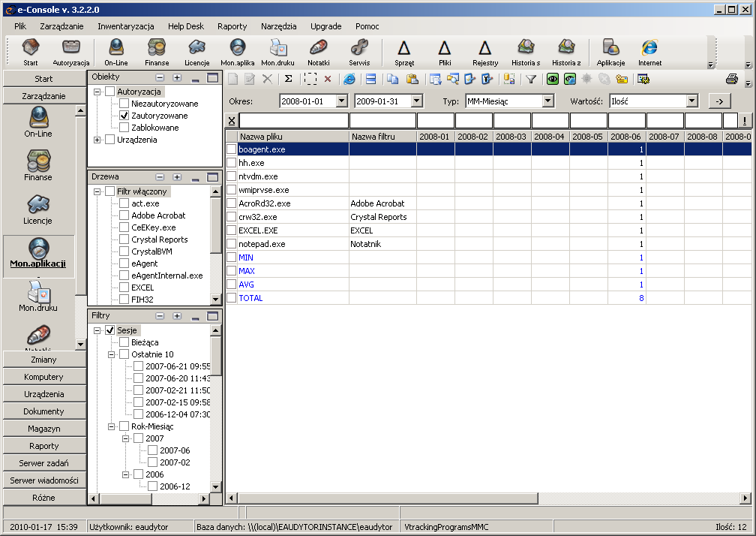Open the Typ MM-Miesiąc dropdown

click(547, 101)
